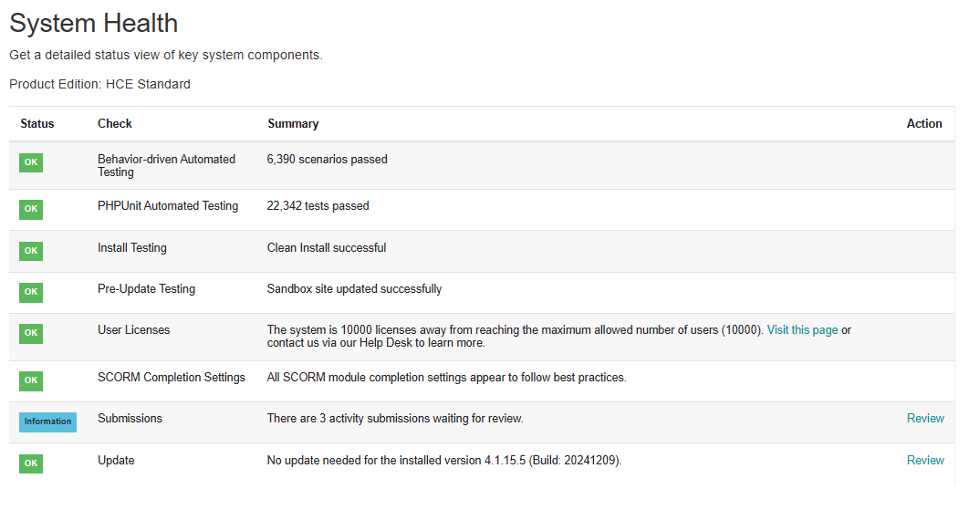This screenshot has width=980, height=510.
Task: Click OK badge beside PHPUnit Automated Testing
Action: [31, 209]
